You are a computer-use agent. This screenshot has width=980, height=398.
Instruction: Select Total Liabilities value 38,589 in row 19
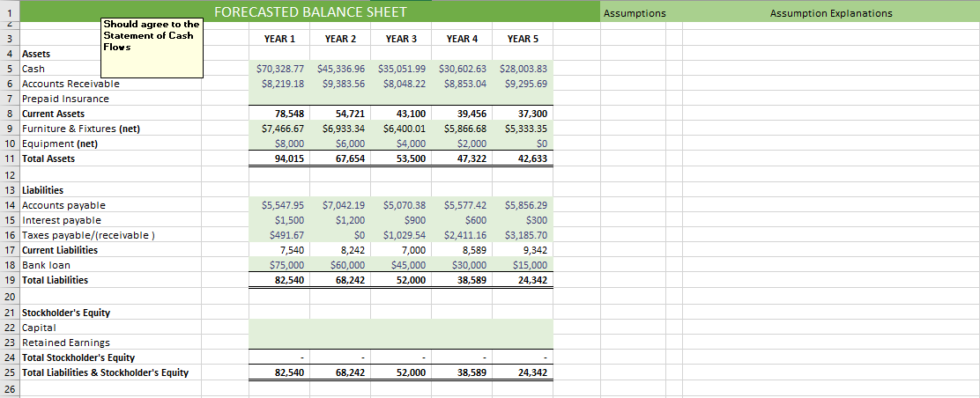click(x=462, y=280)
